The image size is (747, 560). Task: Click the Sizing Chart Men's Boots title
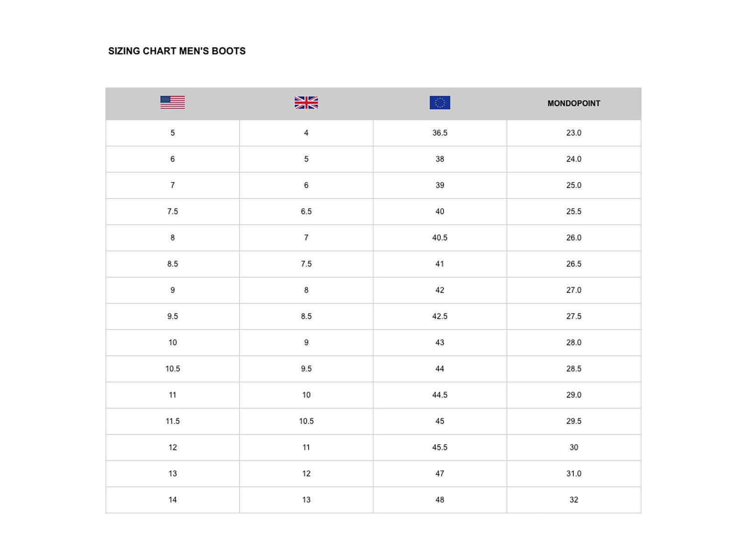coord(177,51)
